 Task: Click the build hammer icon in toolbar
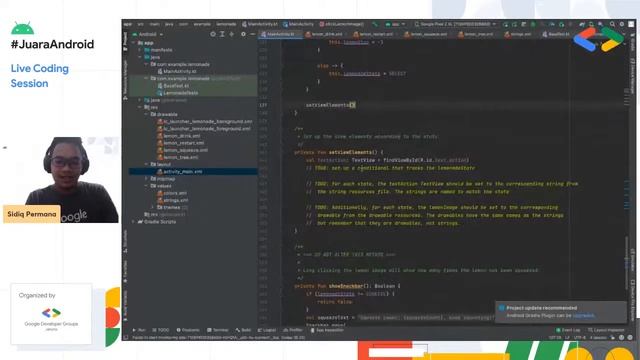coord(375,24)
